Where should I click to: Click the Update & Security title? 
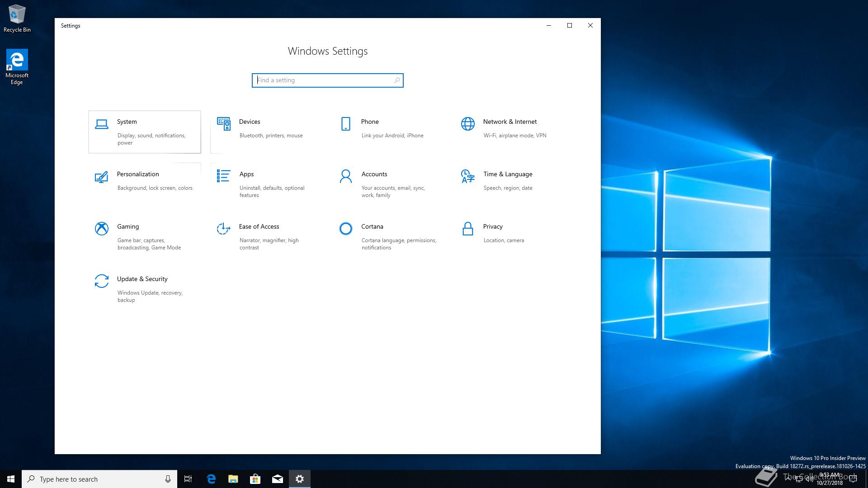(x=142, y=279)
